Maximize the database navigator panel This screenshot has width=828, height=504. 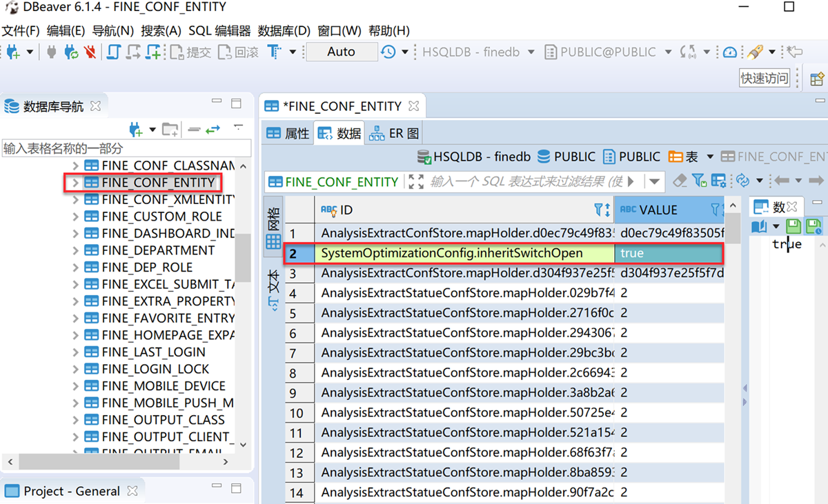[236, 103]
